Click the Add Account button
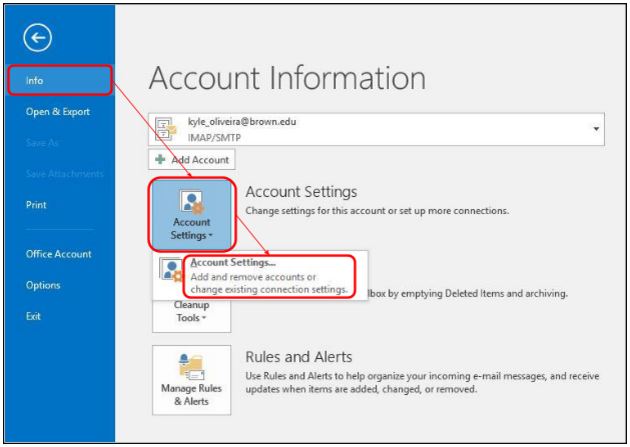 coord(192,160)
